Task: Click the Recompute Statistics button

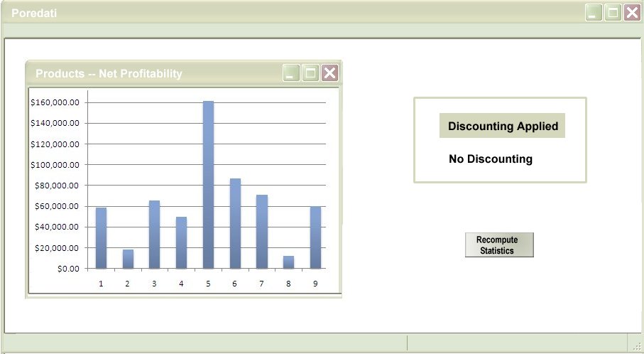Action: click(x=498, y=245)
